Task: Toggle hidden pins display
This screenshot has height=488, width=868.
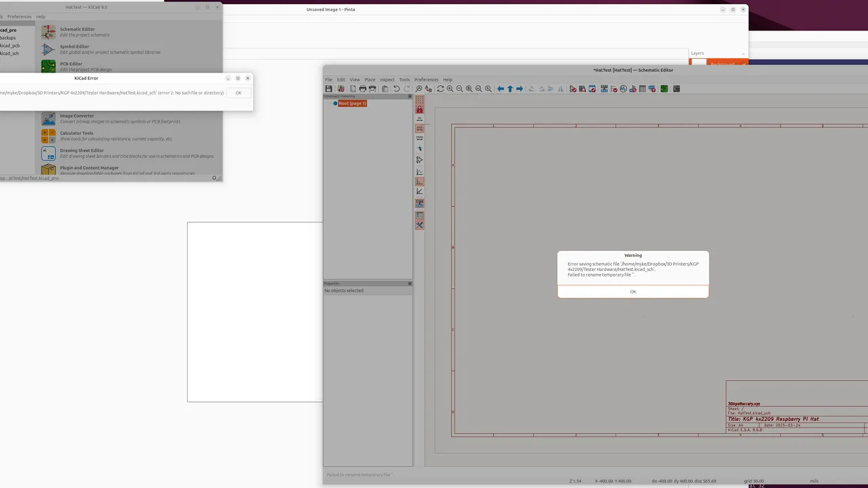Action: click(420, 160)
